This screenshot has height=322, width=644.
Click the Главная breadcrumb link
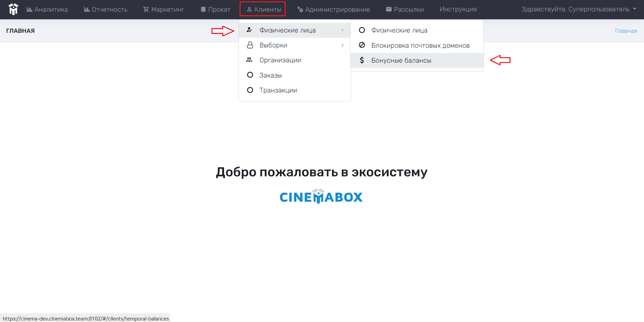[x=626, y=31]
